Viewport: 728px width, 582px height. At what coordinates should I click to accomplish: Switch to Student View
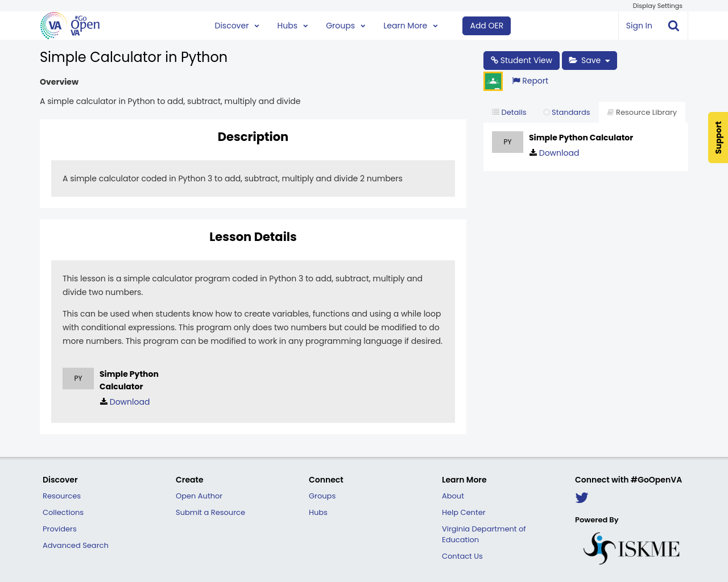521,60
